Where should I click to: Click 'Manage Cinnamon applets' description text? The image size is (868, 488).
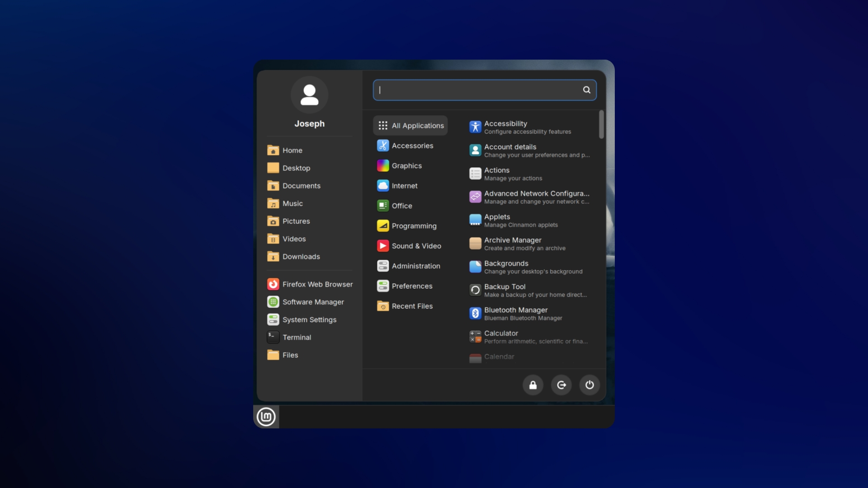point(521,225)
